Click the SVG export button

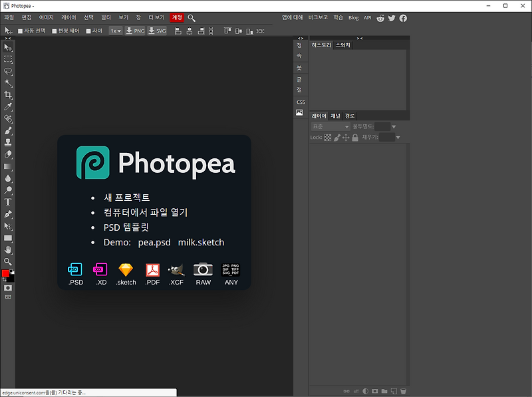(x=157, y=31)
